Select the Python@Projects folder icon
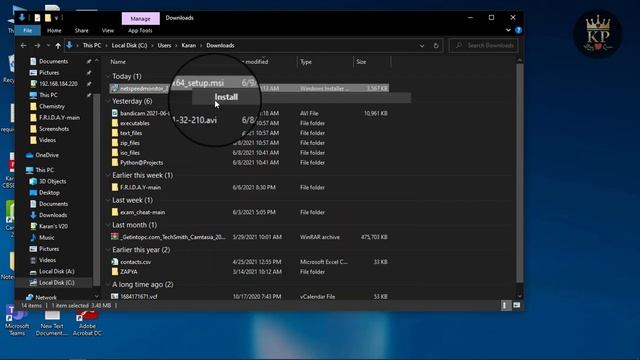Image resolution: width=640 pixels, height=360 pixels. [115, 162]
